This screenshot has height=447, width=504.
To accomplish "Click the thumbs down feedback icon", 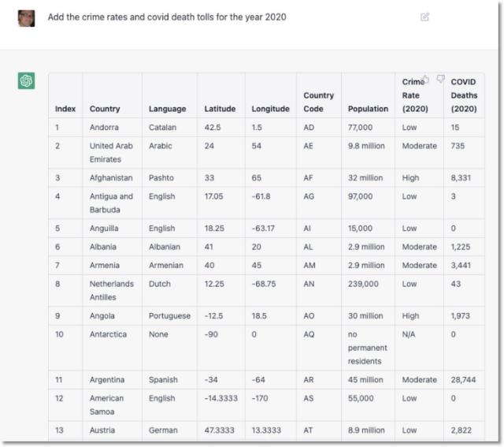I will pyautogui.click(x=441, y=80).
